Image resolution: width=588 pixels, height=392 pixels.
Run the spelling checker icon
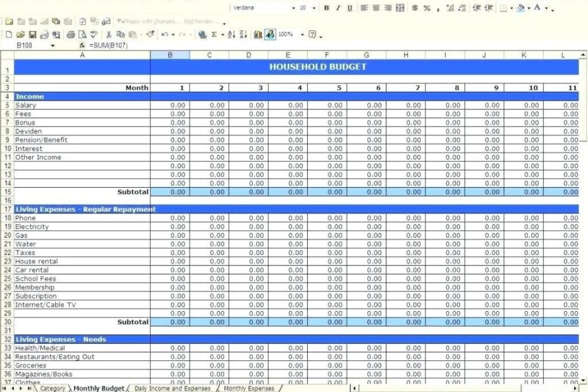[x=94, y=35]
